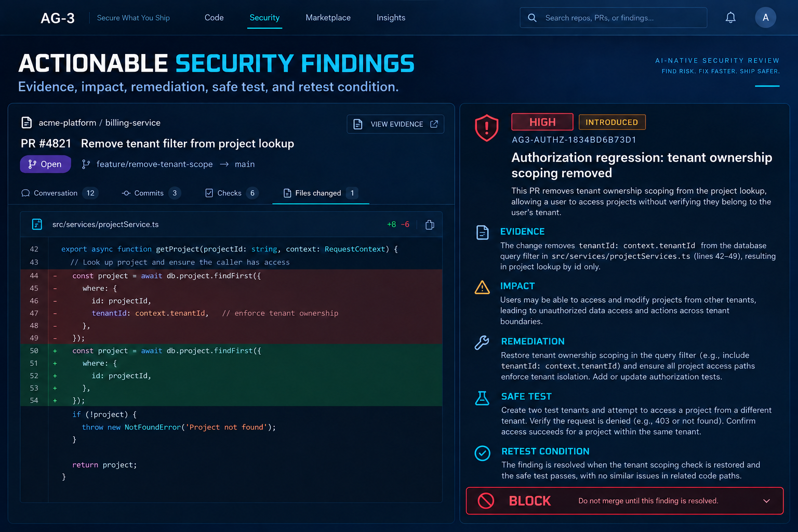Click finding ID AG3-AUTHZ-1834BD6B73D1
The width and height of the screenshot is (798, 532).
(x=574, y=140)
